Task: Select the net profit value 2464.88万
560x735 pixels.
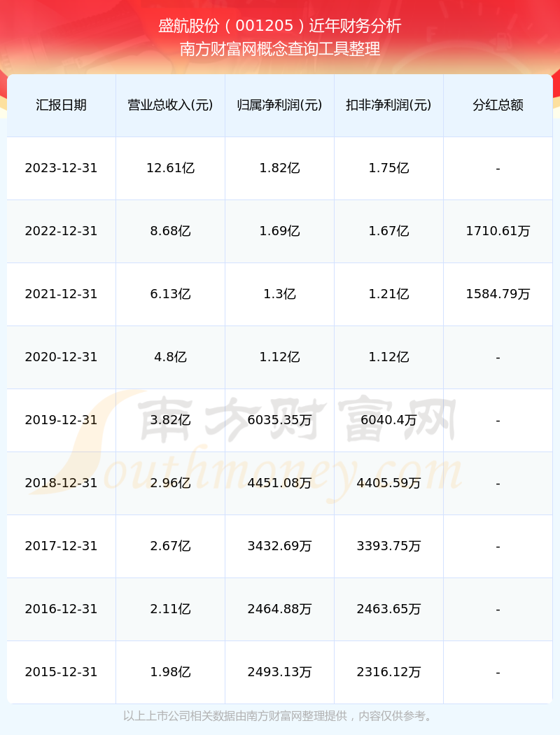Action: click(x=280, y=610)
